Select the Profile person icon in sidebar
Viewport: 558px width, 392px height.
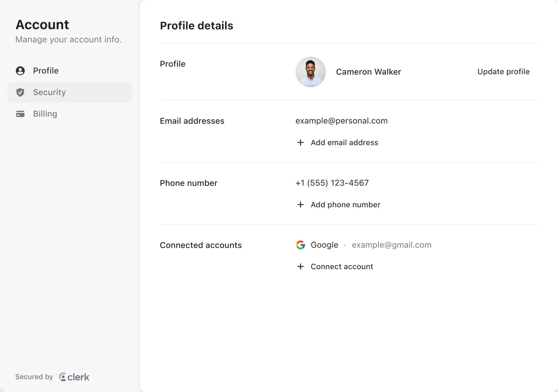[x=20, y=70]
